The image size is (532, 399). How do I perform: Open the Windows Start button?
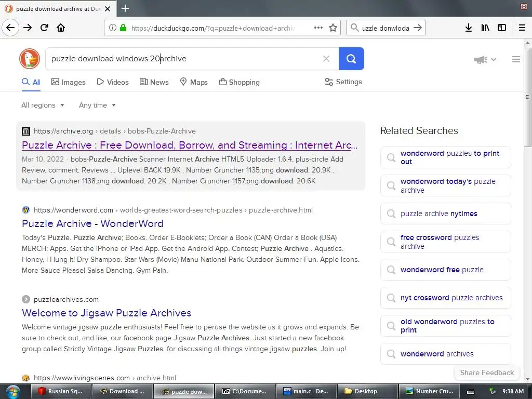[x=12, y=392]
